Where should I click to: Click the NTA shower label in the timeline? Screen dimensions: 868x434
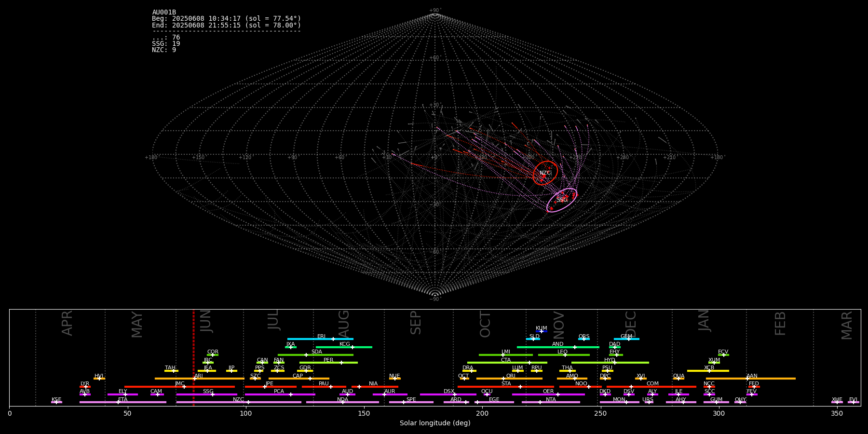[x=551, y=400]
